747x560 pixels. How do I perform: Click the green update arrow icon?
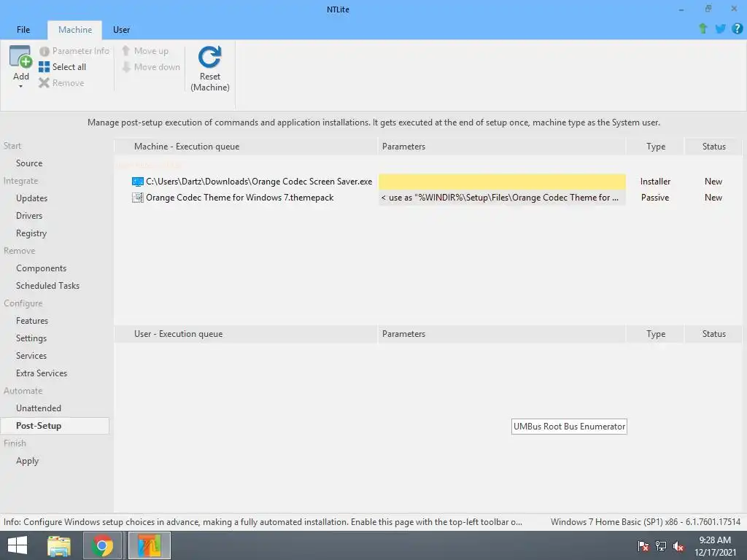[703, 28]
